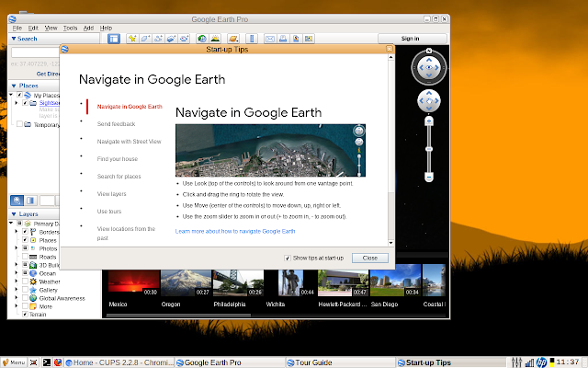Click the zoom slider on the map
This screenshot has width=588, height=368.
(428, 147)
